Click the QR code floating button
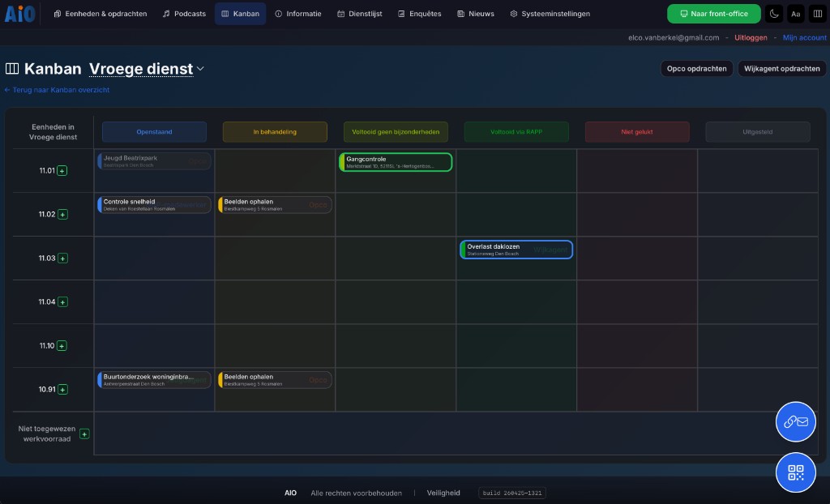The image size is (830, 504). (x=795, y=472)
